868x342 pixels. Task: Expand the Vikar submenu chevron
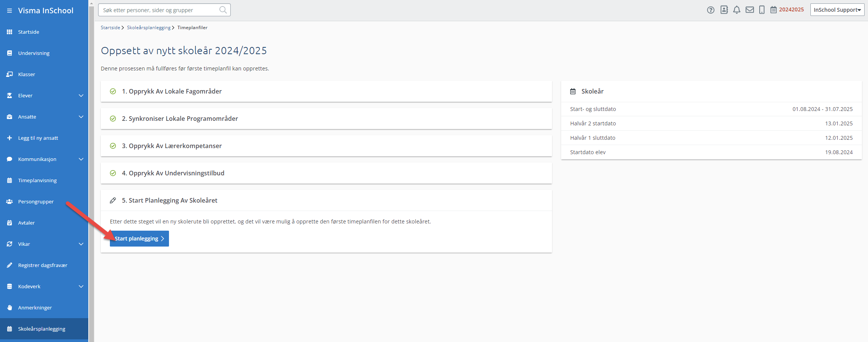pos(81,244)
